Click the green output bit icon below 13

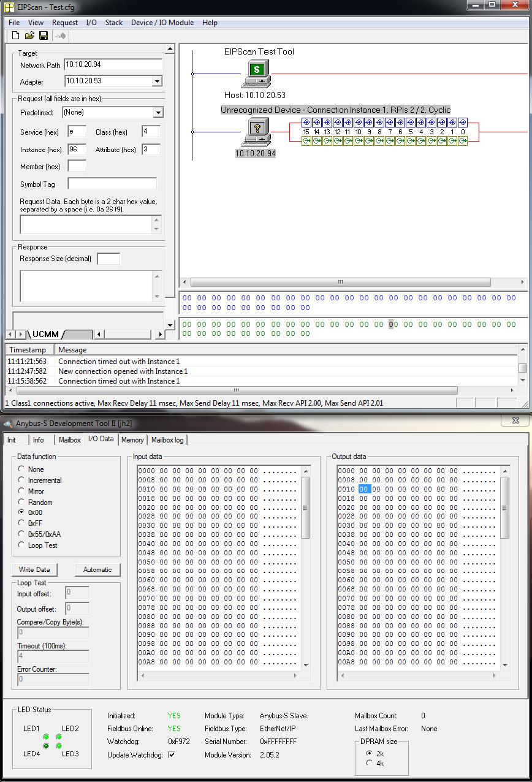click(x=327, y=141)
